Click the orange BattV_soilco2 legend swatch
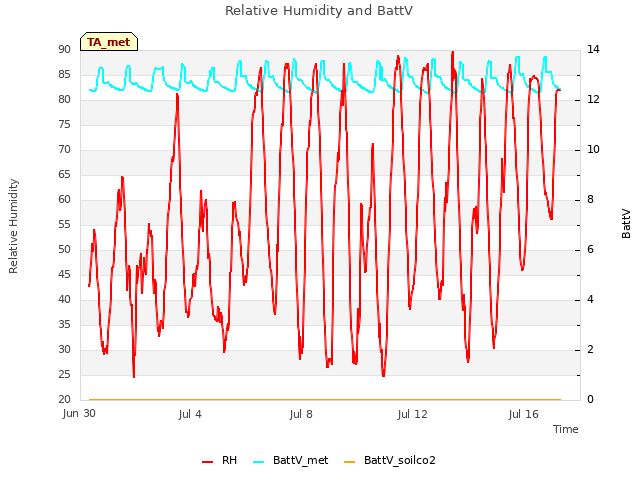The image size is (640, 480). coord(349,462)
